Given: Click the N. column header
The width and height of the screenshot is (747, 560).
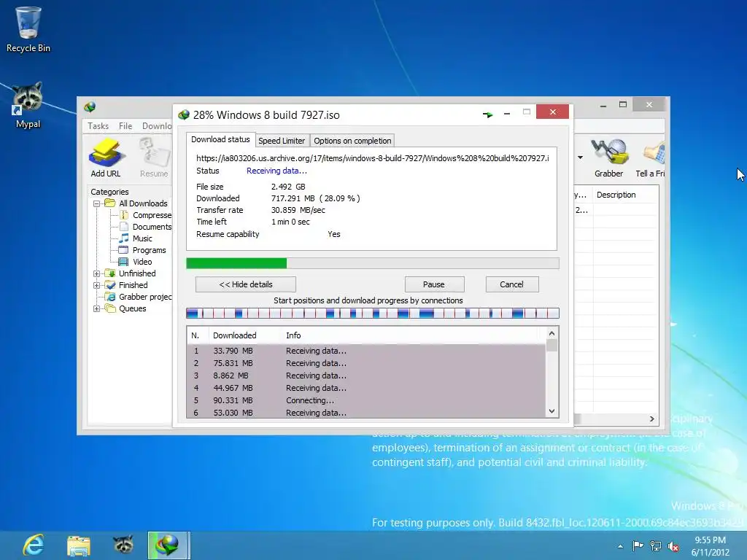Looking at the screenshot, I should 196,335.
